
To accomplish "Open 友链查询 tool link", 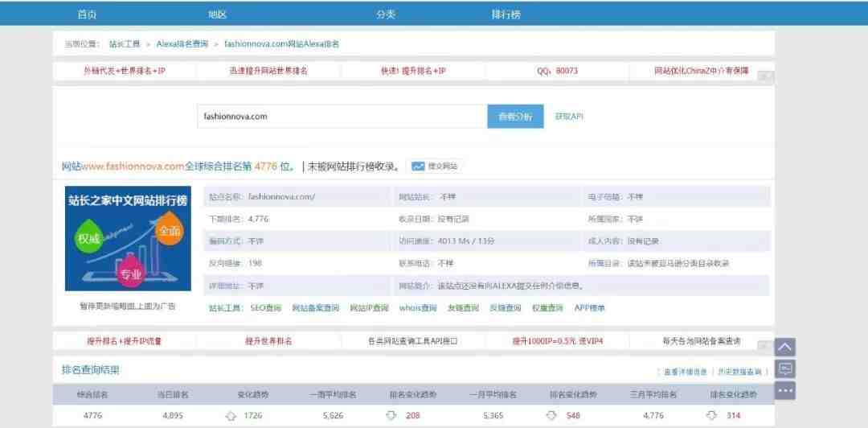I will [464, 307].
